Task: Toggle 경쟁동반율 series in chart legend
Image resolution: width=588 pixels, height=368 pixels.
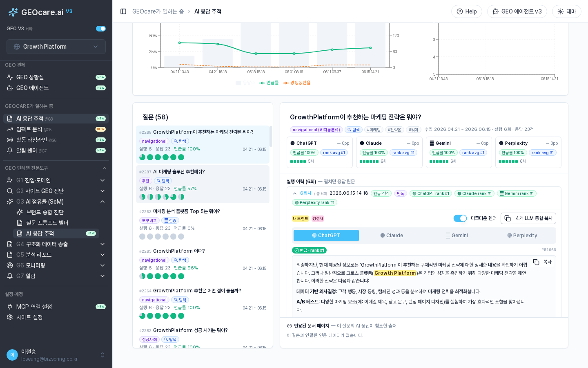Action: [297, 83]
